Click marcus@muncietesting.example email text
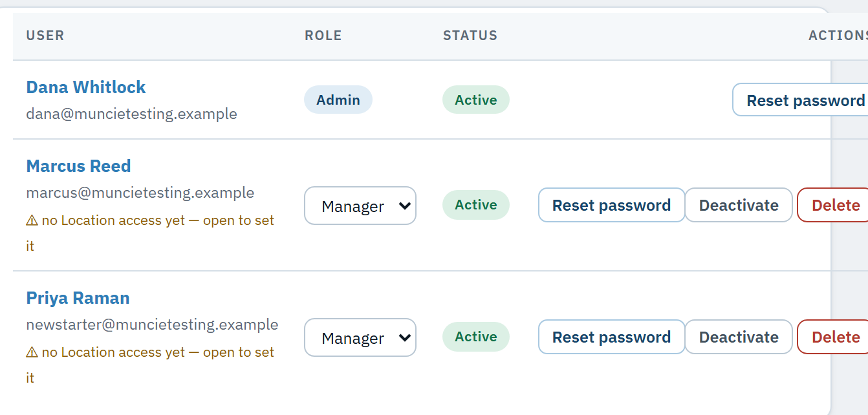 coord(140,193)
